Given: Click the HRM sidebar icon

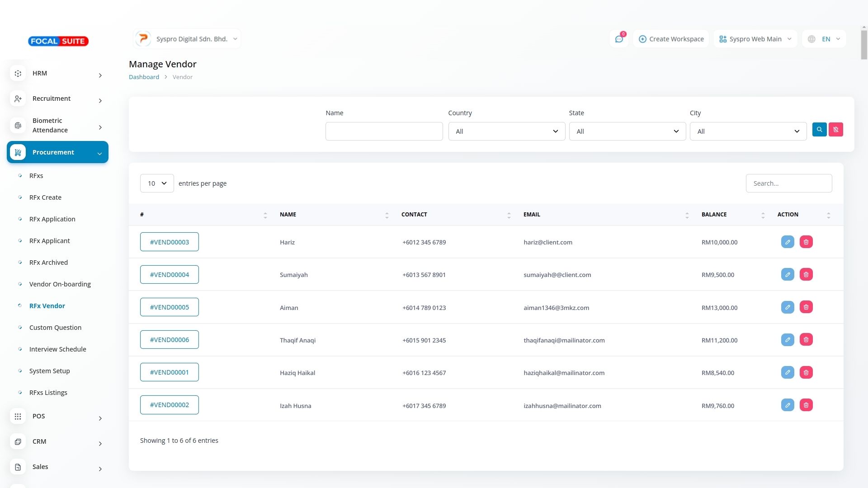Looking at the screenshot, I should [x=18, y=73].
